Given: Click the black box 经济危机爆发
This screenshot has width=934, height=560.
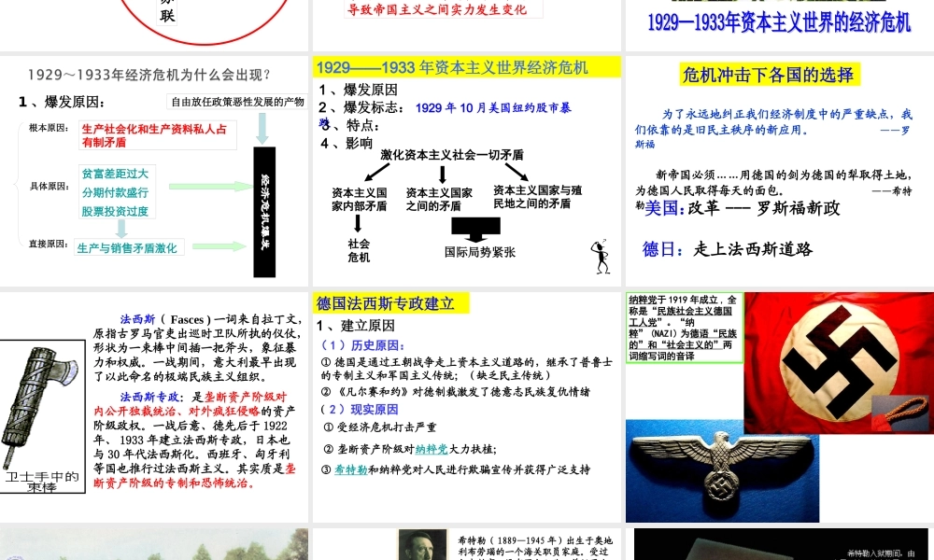Looking at the screenshot, I should click(264, 212).
